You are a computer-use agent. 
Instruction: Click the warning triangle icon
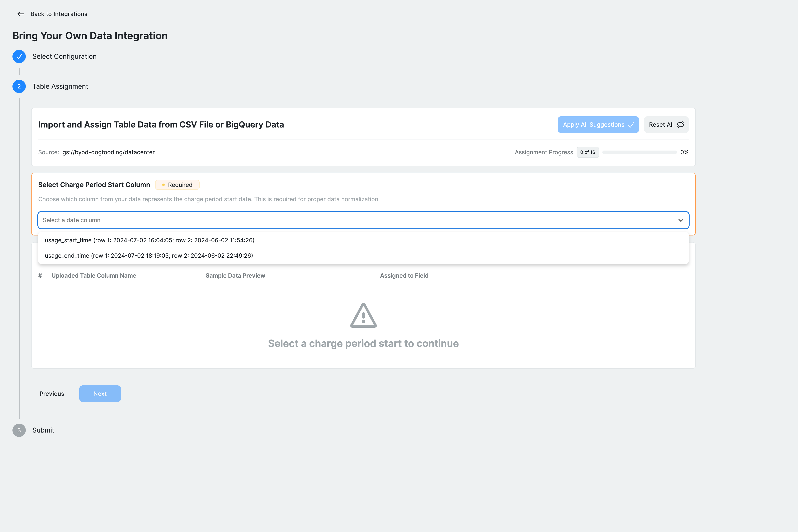pos(363,316)
